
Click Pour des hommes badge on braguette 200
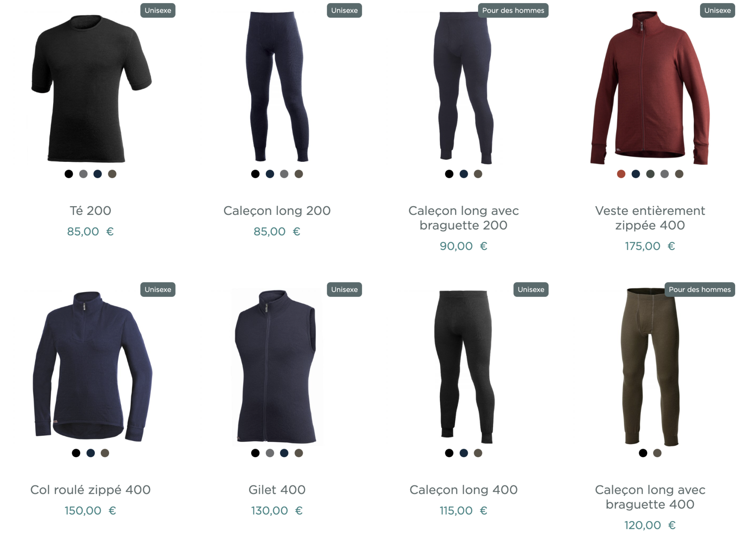click(513, 11)
